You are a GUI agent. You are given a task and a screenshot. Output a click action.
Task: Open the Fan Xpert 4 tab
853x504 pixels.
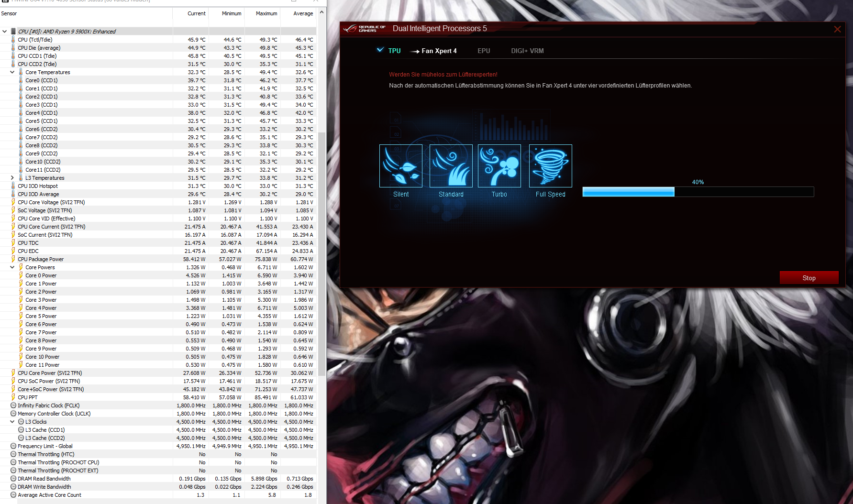(439, 51)
